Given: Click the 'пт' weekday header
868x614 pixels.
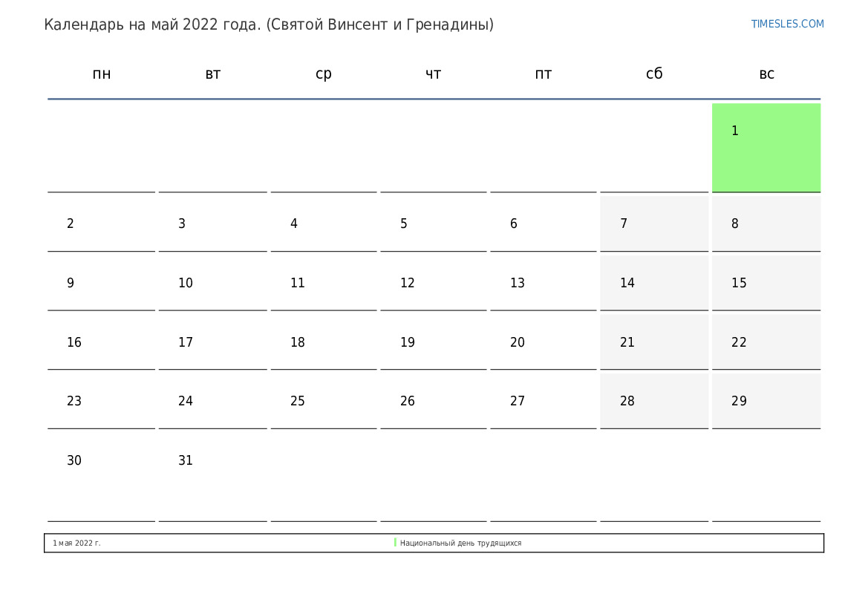Looking at the screenshot, I should click(543, 74).
